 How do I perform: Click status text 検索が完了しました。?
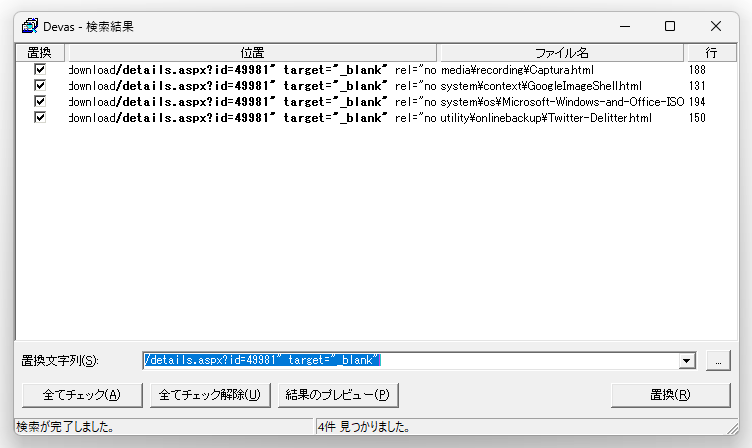pos(65,426)
